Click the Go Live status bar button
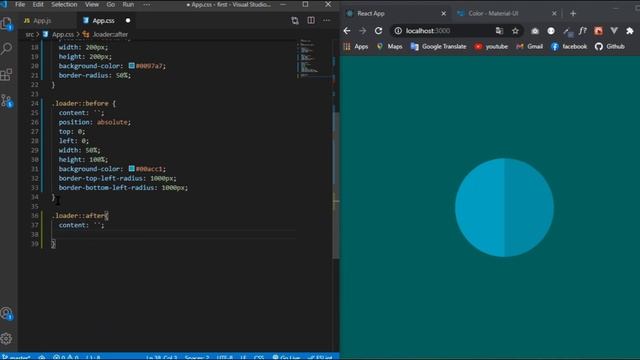 pos(286,357)
